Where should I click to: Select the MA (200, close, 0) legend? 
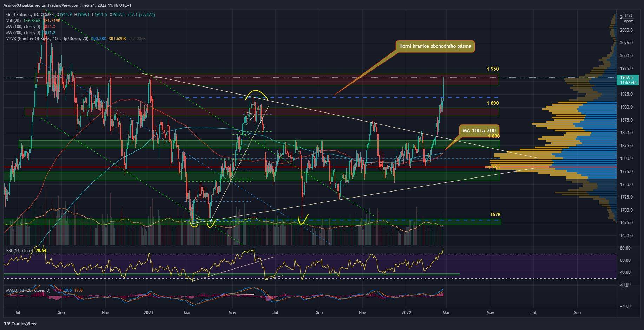24,33
